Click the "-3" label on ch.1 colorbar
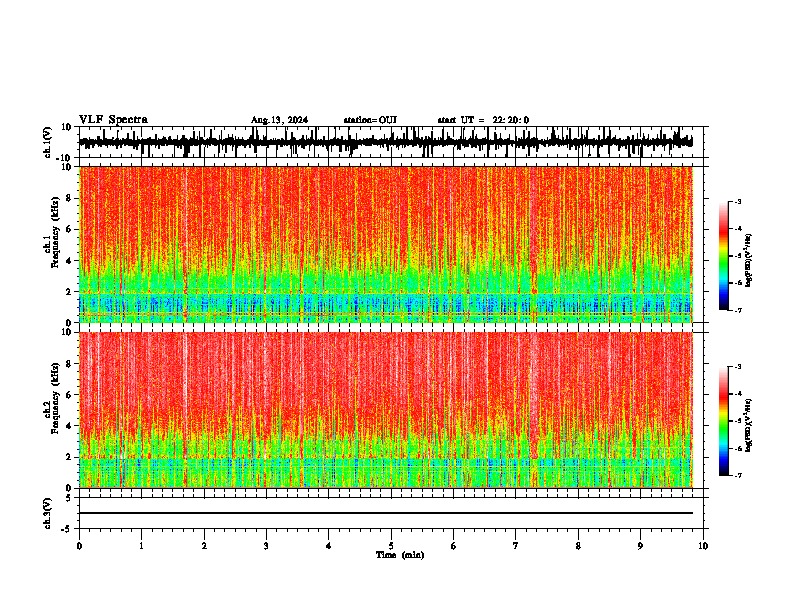Screen dimensions: 792x612 [738, 201]
